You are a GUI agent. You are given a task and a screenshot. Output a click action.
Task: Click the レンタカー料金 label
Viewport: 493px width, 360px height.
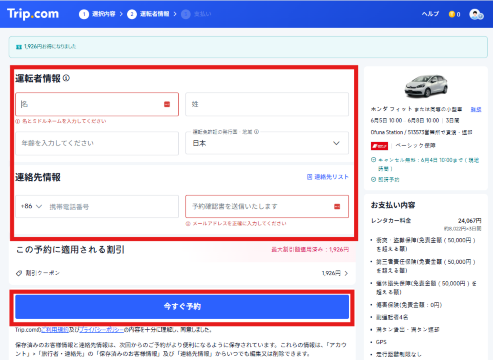(391, 221)
